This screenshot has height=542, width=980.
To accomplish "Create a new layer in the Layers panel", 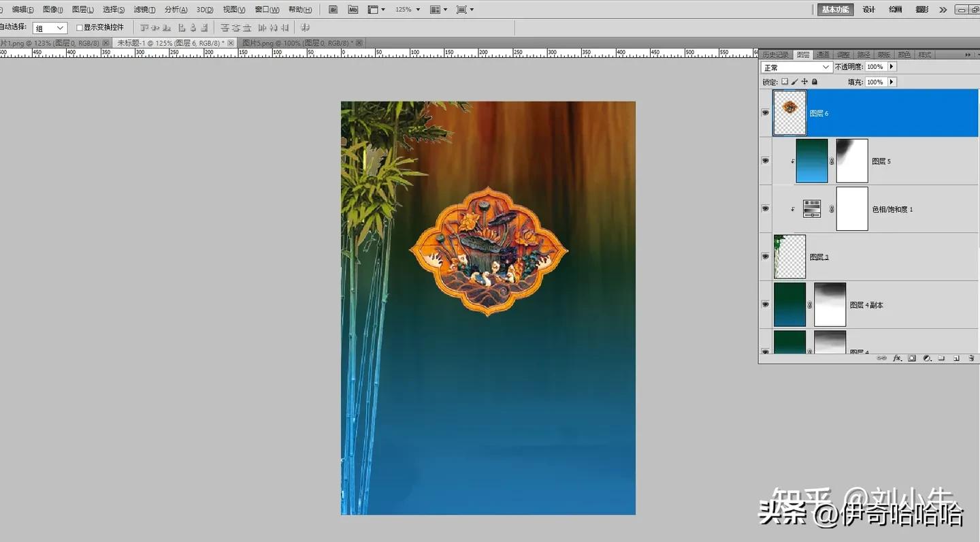I will 956,357.
